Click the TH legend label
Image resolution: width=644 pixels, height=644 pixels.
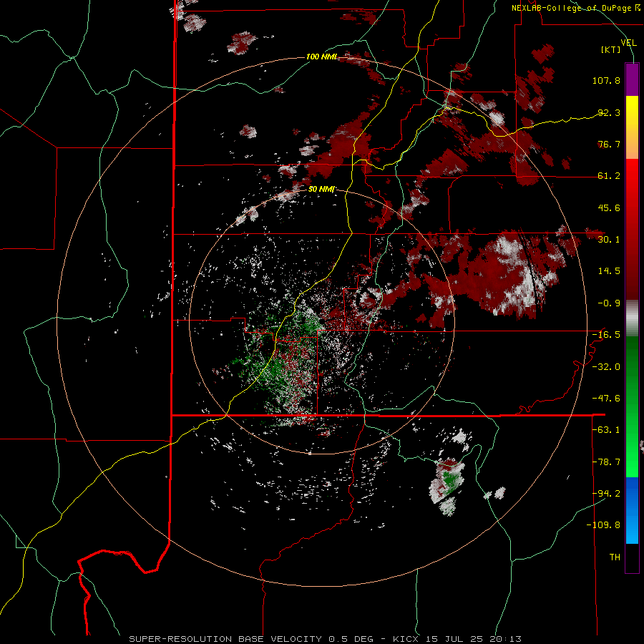pos(615,557)
